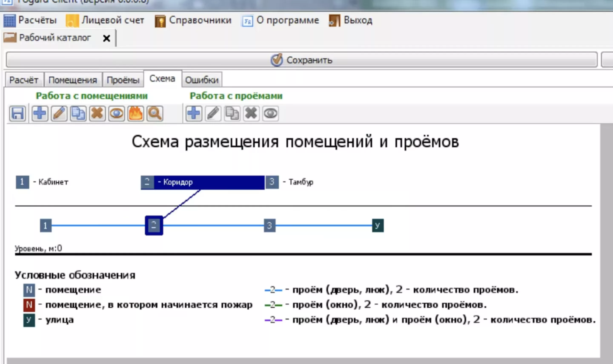Open the Помещения tab

(73, 80)
